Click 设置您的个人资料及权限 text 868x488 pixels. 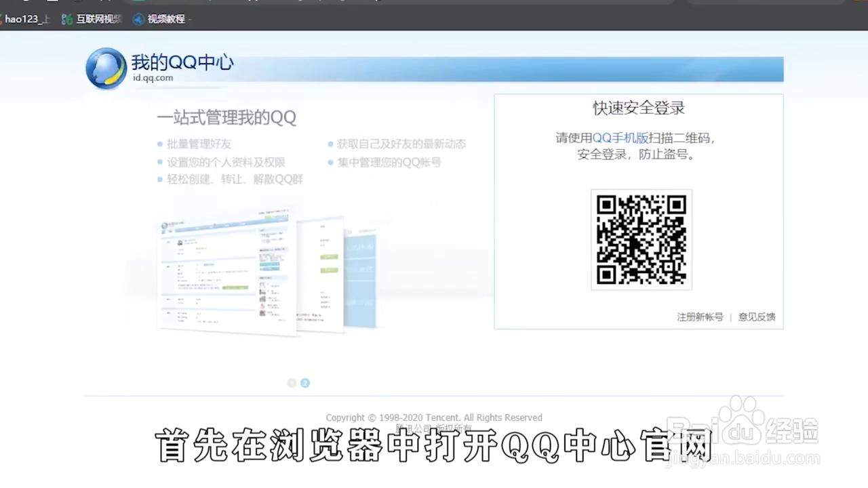[x=226, y=162]
